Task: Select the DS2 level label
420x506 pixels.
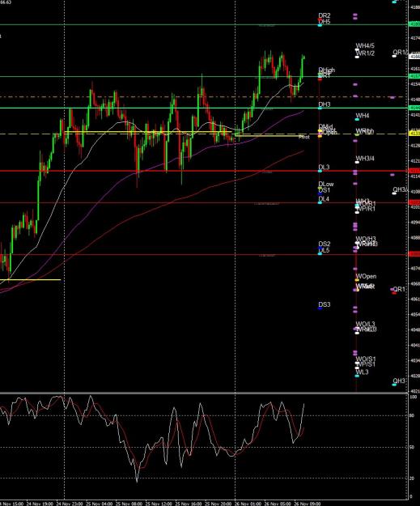Action: point(325,244)
